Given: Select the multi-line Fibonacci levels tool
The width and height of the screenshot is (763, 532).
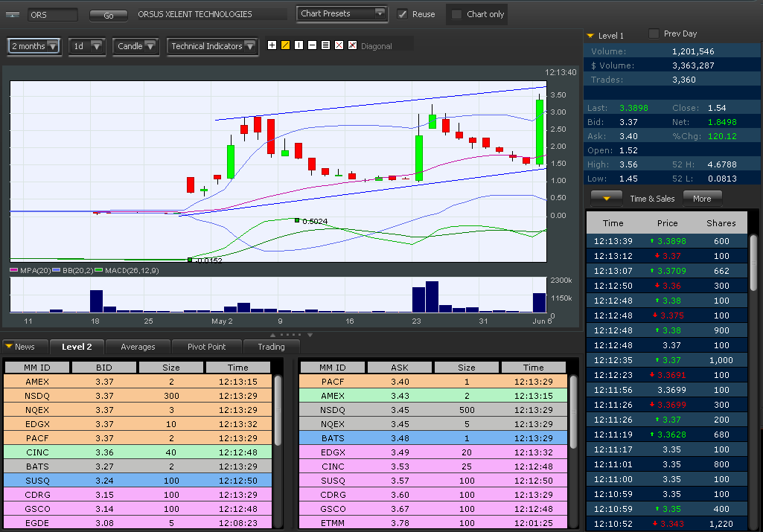Looking at the screenshot, I should click(325, 45).
